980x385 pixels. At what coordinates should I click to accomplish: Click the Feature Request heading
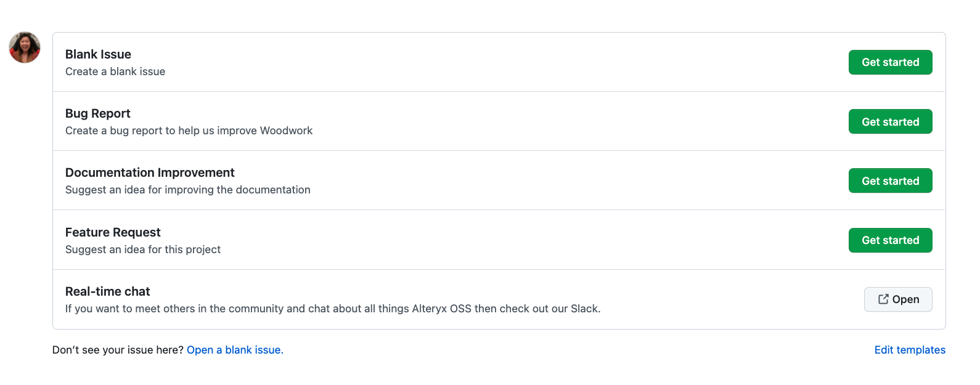(x=113, y=232)
